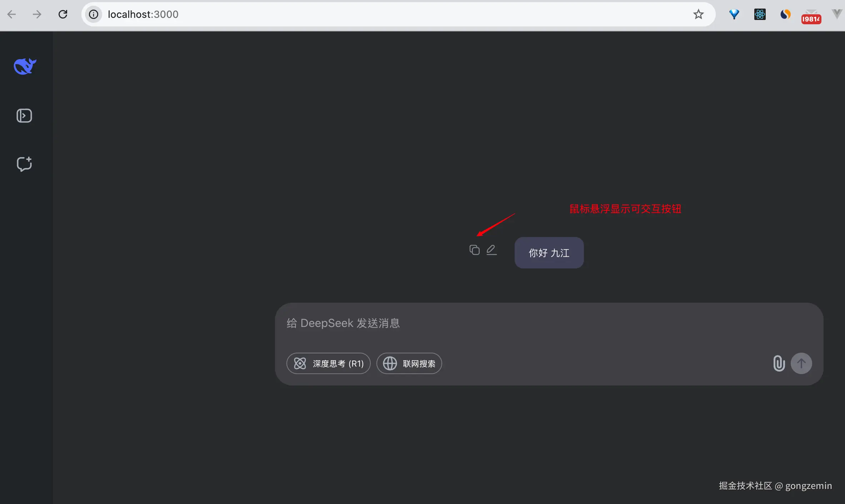Image resolution: width=845 pixels, height=504 pixels.
Task: Edit the sent message with pencil icon
Action: tap(491, 250)
